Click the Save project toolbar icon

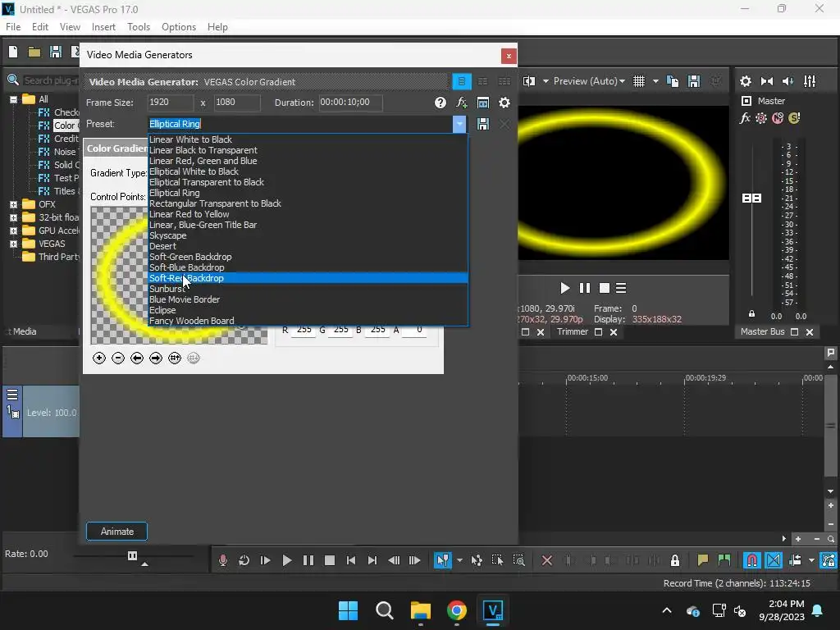[x=56, y=52]
